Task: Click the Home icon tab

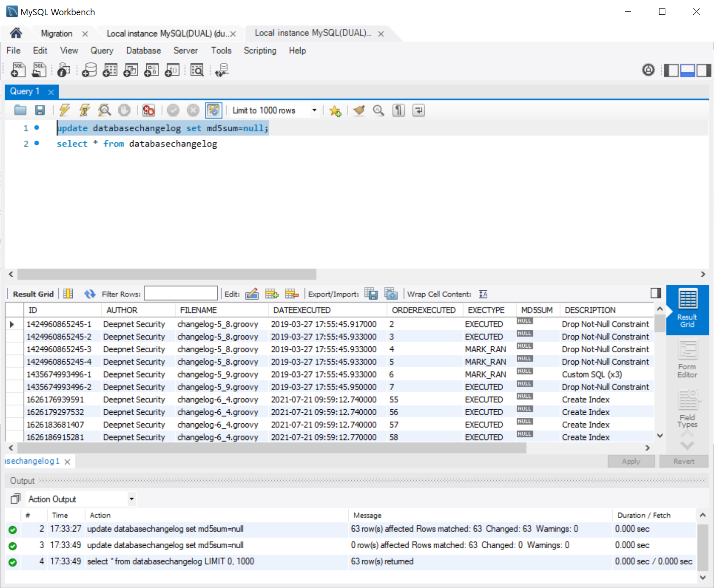Action: pos(16,33)
